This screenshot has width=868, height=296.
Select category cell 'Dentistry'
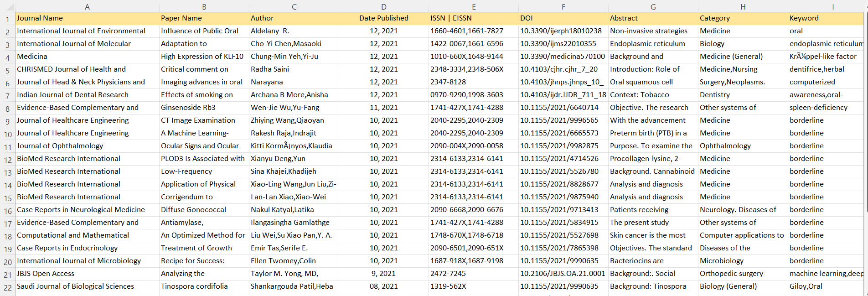click(x=743, y=95)
